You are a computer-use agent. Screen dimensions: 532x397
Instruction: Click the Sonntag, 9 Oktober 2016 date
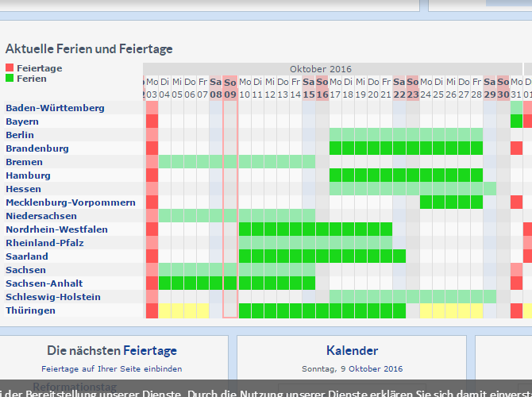353,369
